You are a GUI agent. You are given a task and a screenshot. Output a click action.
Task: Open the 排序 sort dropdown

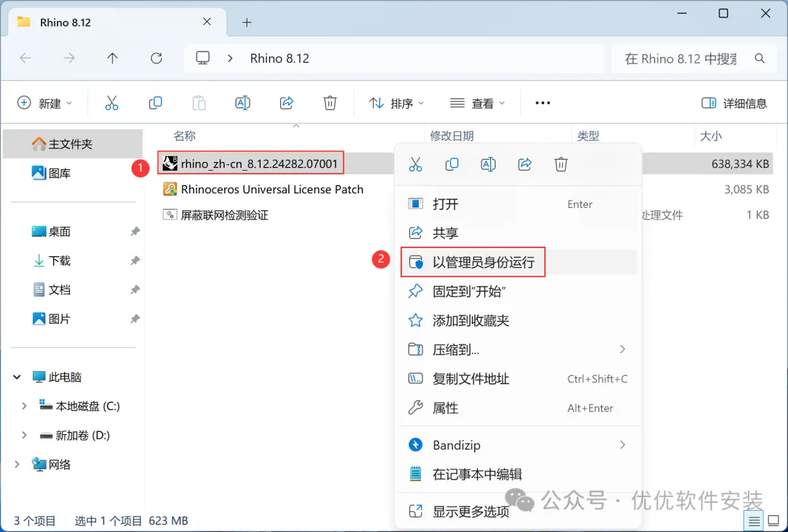pos(396,104)
